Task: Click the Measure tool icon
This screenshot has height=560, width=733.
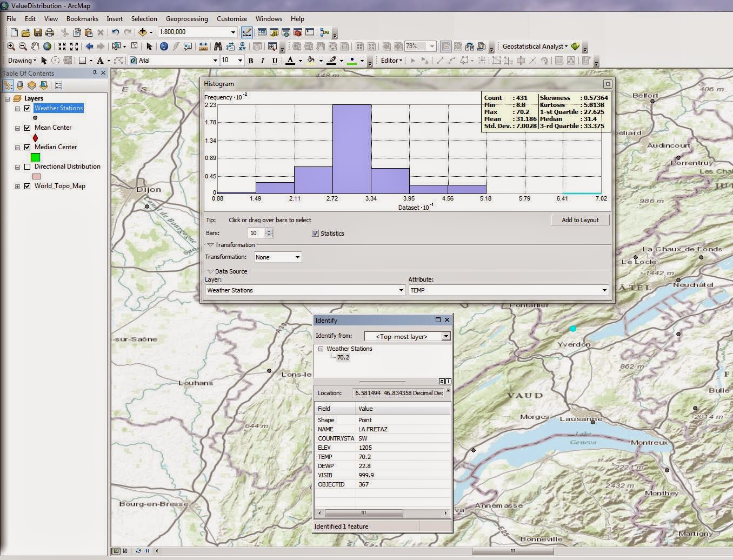Action: coord(202,46)
